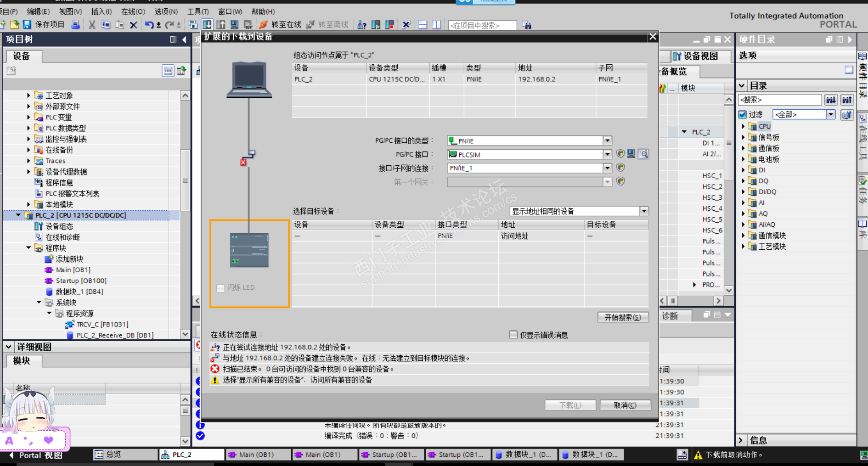Click the 下载(L) button

[570, 405]
